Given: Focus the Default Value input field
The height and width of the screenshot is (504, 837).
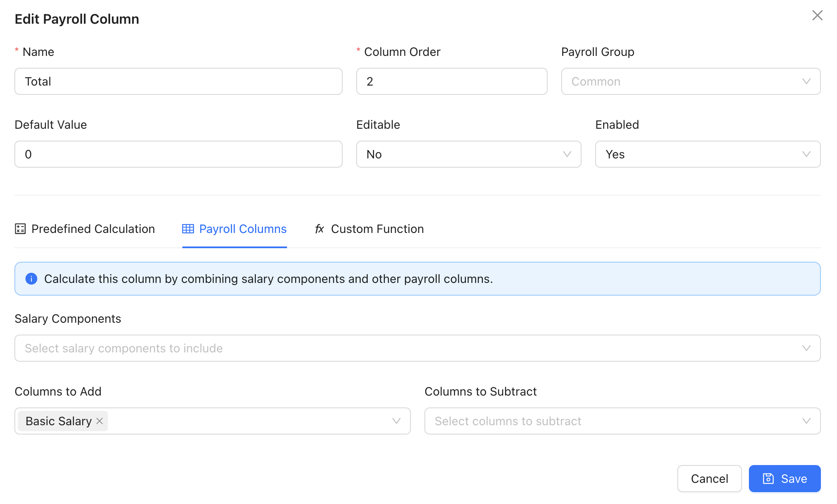Looking at the screenshot, I should point(178,154).
